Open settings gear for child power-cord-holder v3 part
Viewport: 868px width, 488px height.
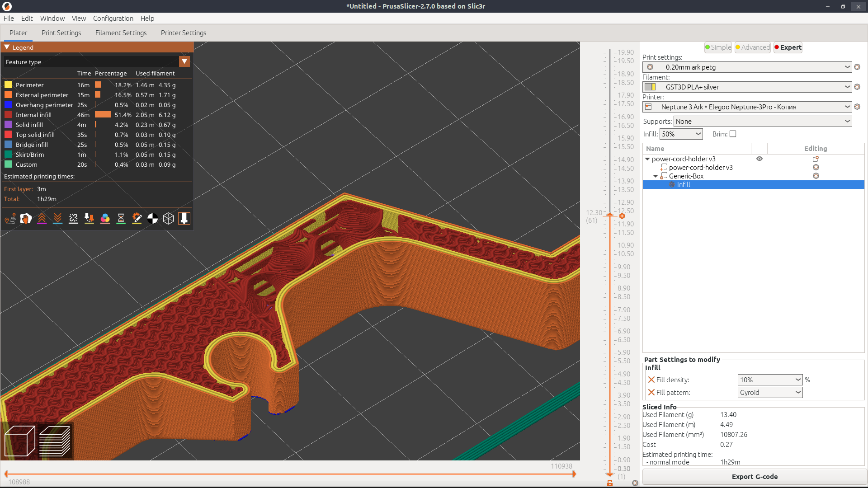coord(816,167)
